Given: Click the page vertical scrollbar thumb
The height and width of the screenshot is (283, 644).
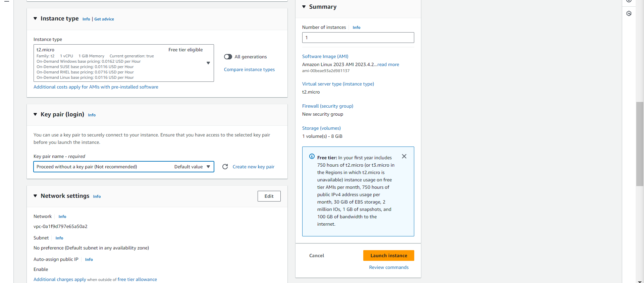Looking at the screenshot, I should (x=640, y=144).
